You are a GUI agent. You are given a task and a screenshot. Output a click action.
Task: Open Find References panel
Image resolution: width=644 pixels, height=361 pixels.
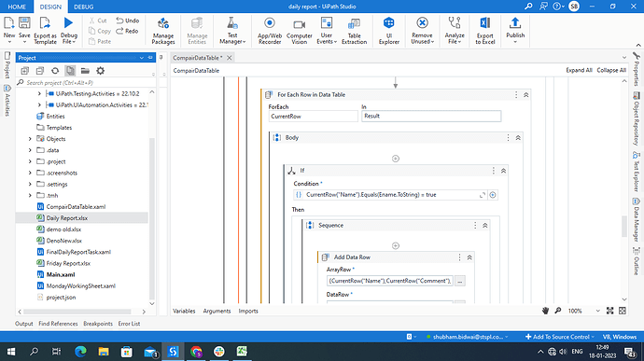coord(58,324)
